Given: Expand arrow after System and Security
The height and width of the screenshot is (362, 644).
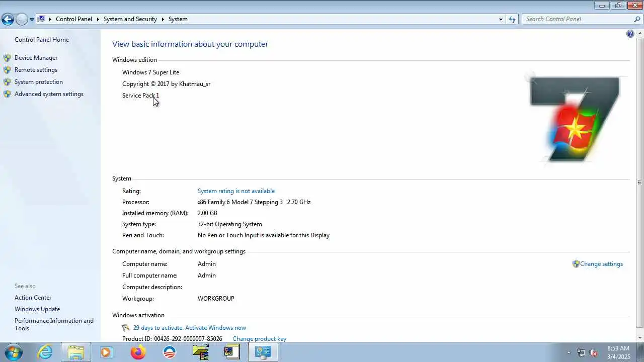Looking at the screenshot, I should pos(163,19).
